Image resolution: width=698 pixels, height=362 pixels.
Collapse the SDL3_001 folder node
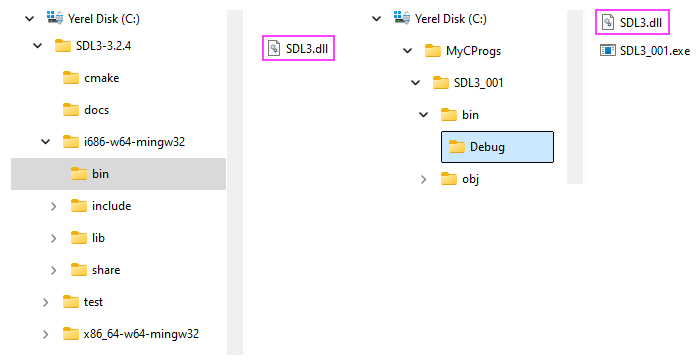tap(416, 83)
